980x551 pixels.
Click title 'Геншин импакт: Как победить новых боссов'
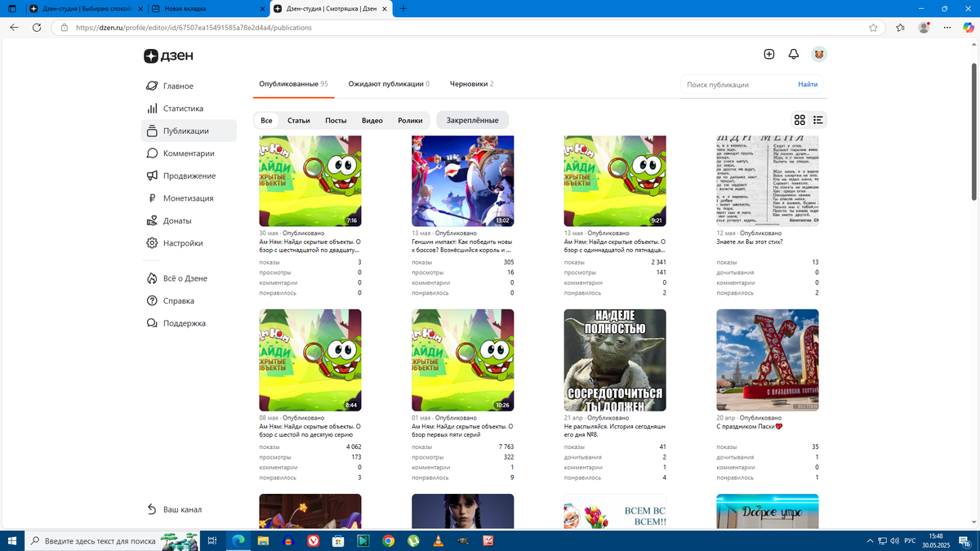[462, 246]
